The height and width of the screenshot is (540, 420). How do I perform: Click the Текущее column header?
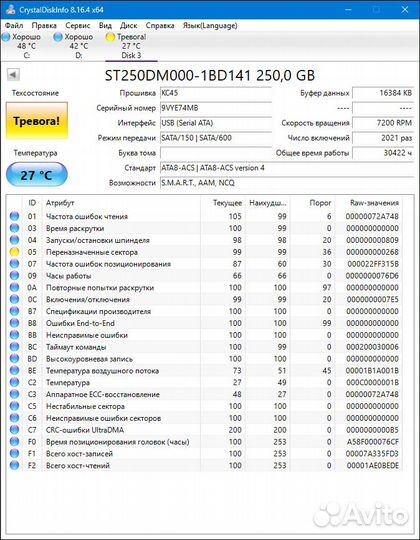click(222, 203)
